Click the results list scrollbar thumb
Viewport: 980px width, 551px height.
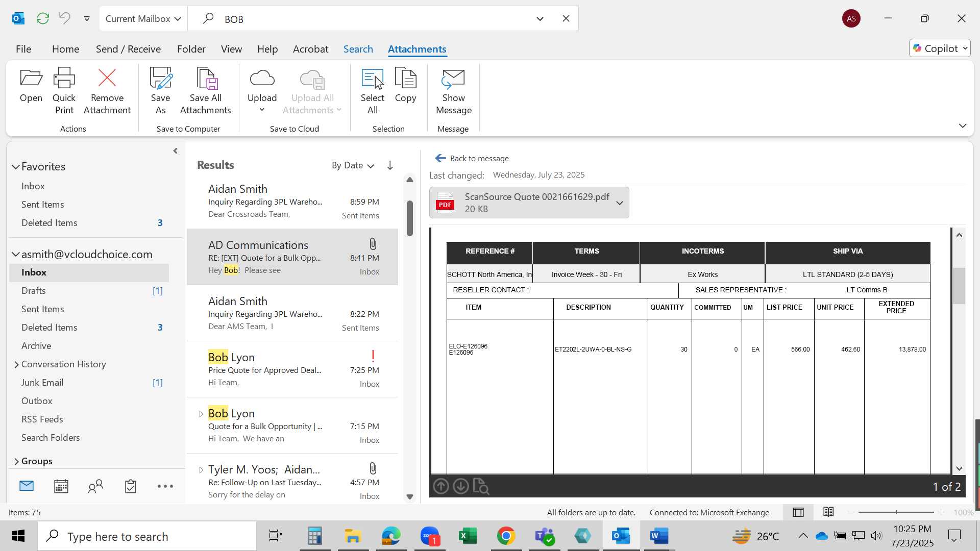point(410,218)
